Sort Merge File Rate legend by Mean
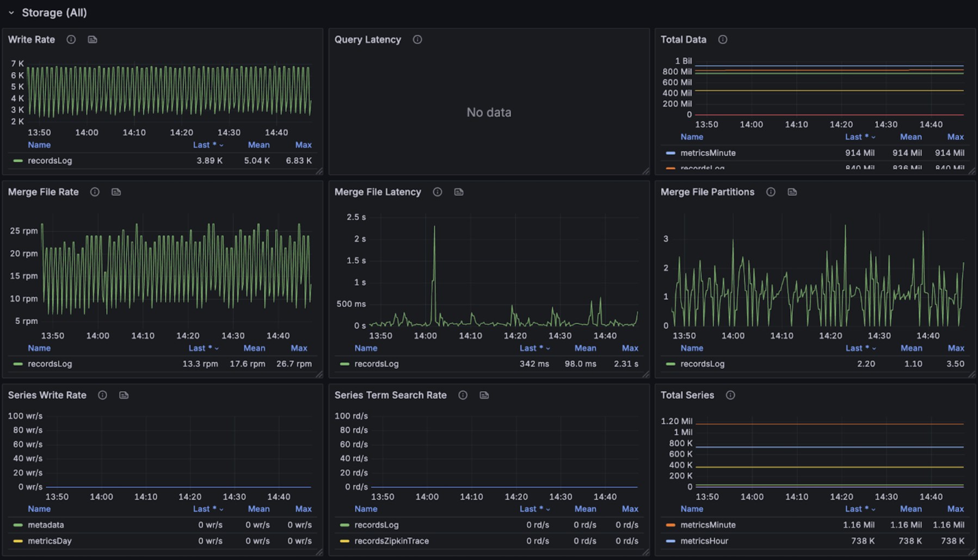This screenshot has height=560, width=978. (254, 348)
